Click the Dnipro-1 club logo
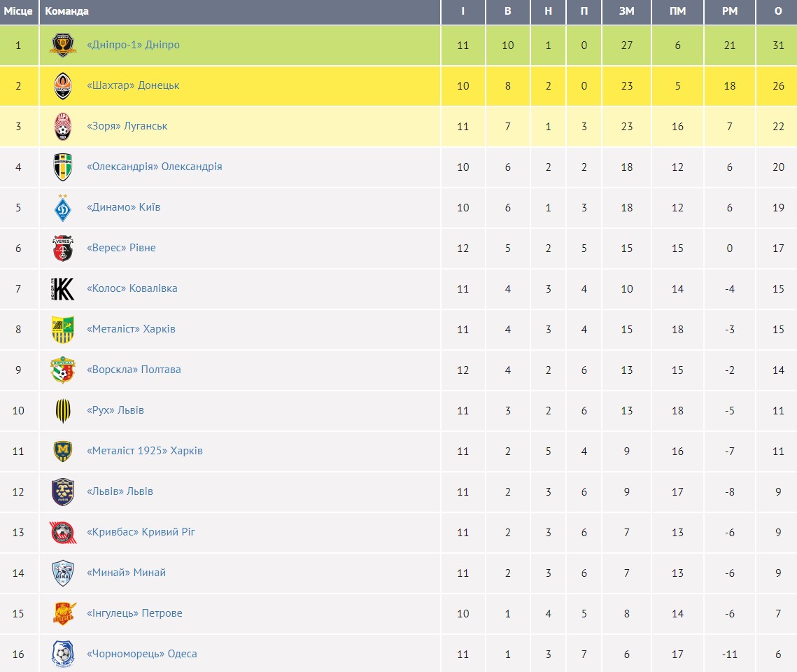 [x=63, y=45]
